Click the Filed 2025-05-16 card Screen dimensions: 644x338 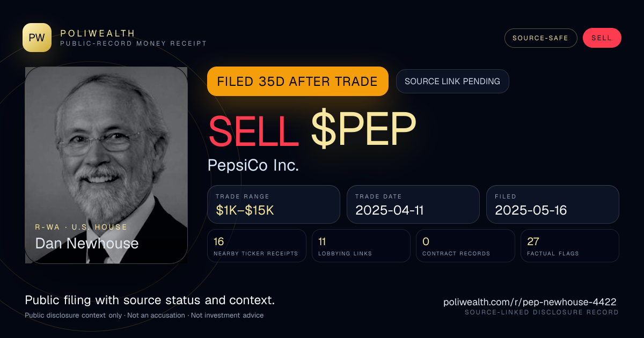[x=553, y=204]
